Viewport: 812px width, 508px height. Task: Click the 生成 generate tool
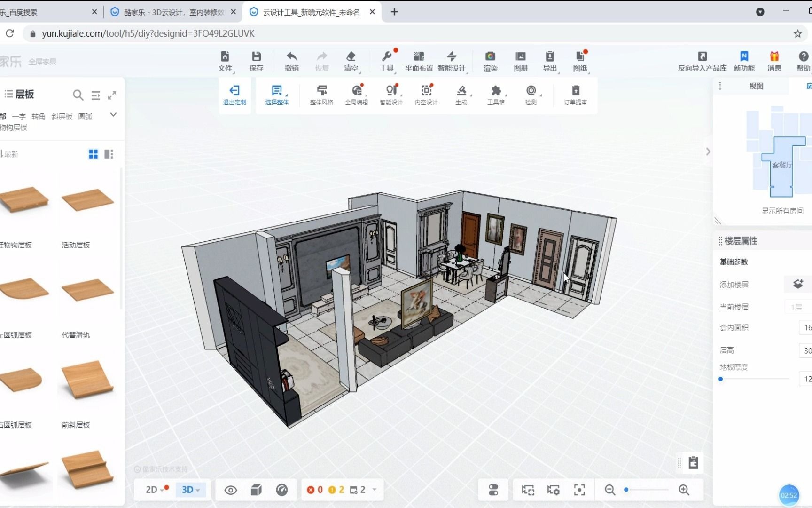[461, 95]
